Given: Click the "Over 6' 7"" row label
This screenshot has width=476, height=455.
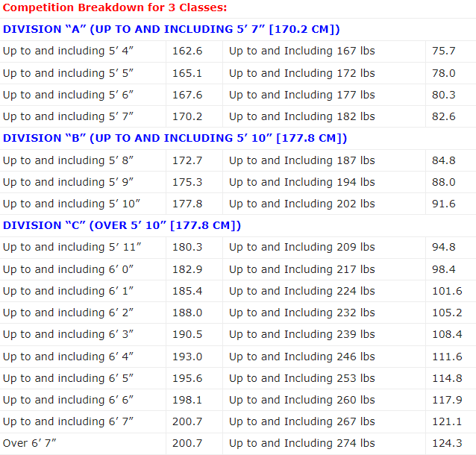Looking at the screenshot, I should click(30, 443).
